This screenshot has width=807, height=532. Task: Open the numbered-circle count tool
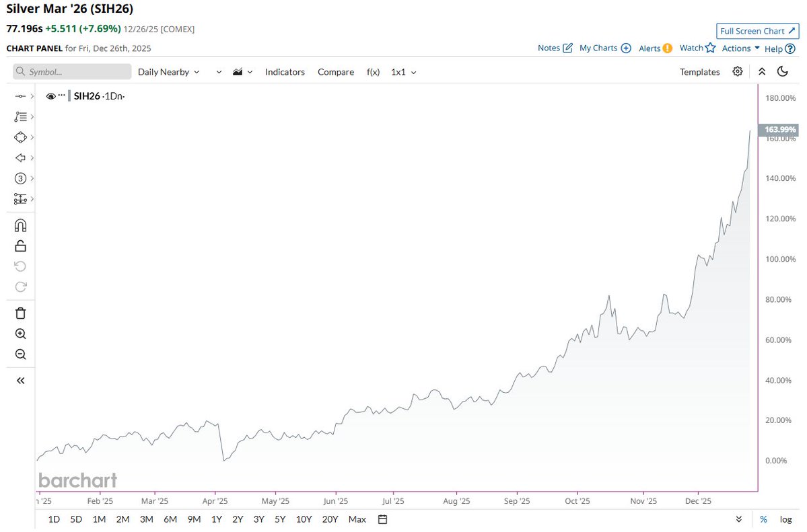(x=20, y=178)
